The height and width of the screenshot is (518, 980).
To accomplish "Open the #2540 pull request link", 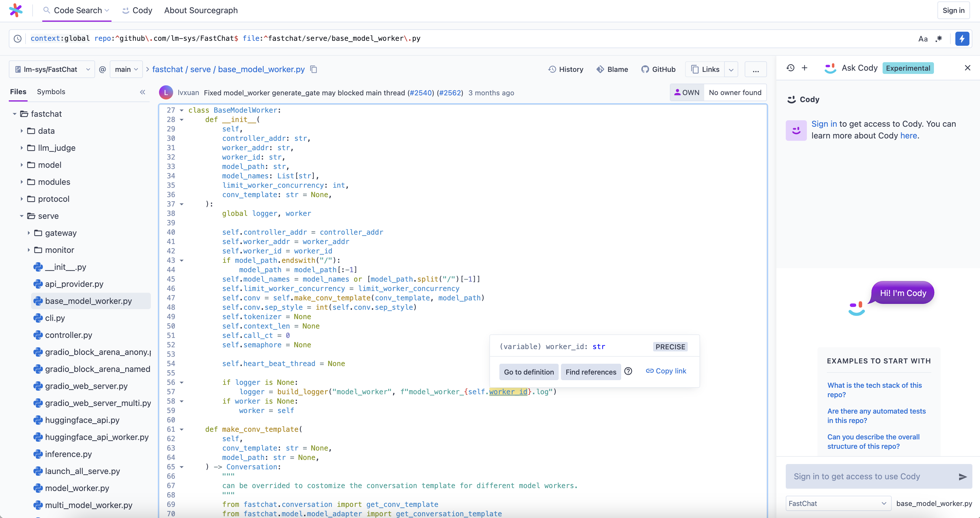I will pyautogui.click(x=421, y=93).
